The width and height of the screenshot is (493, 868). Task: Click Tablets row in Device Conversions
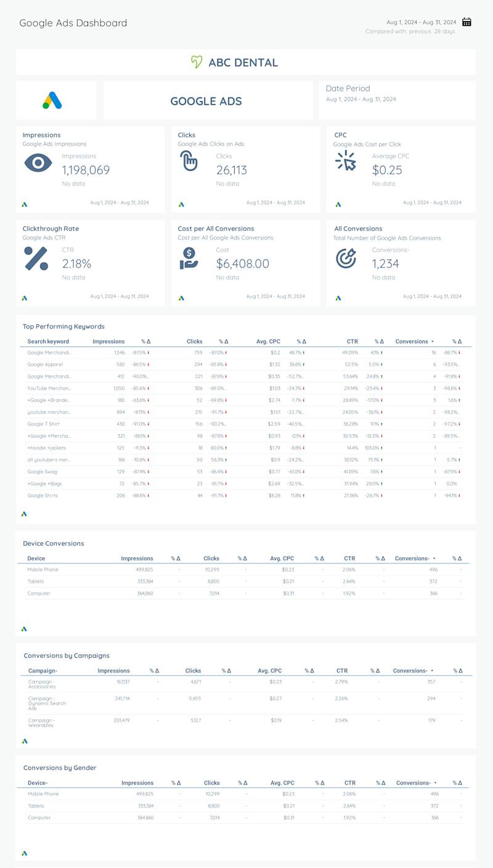244,581
